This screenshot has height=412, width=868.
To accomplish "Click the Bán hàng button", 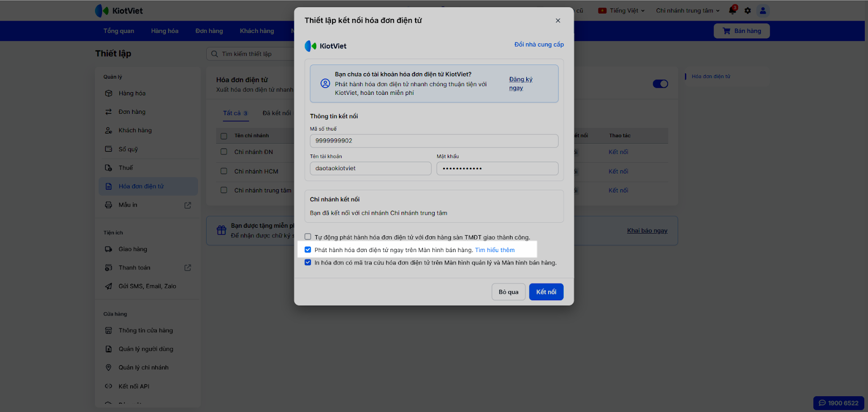I will coord(742,31).
